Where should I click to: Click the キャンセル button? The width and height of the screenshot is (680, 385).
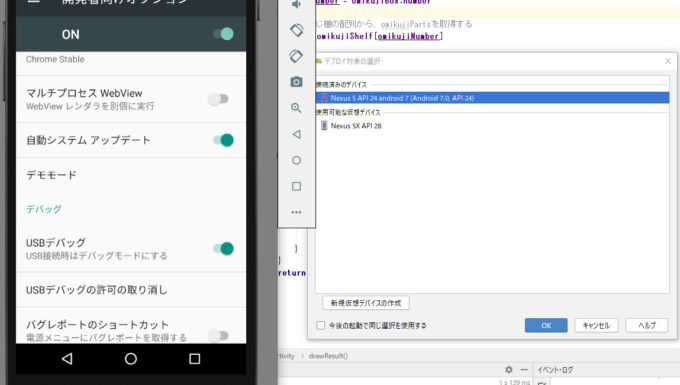(x=596, y=325)
